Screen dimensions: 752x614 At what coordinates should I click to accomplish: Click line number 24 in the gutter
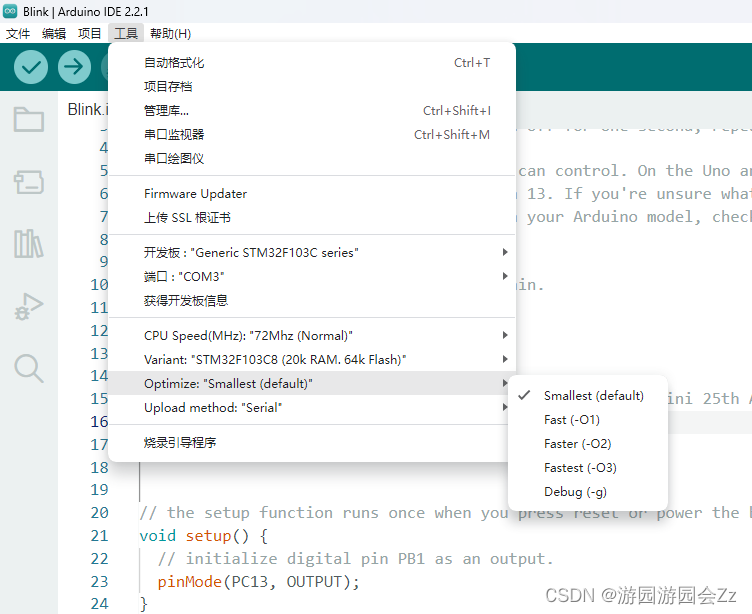[x=100, y=603]
